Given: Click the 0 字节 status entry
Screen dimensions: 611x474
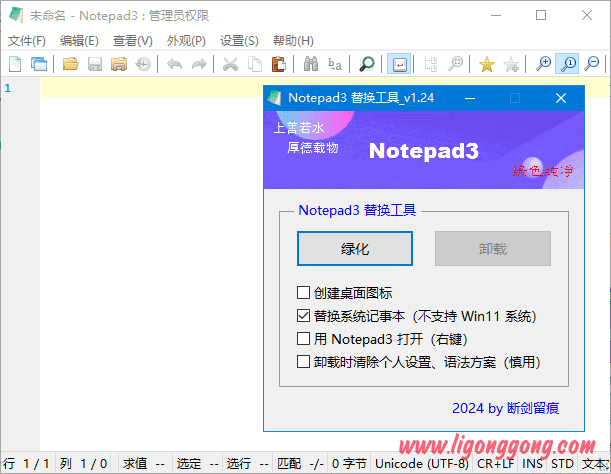Looking at the screenshot, I should 349,463.
